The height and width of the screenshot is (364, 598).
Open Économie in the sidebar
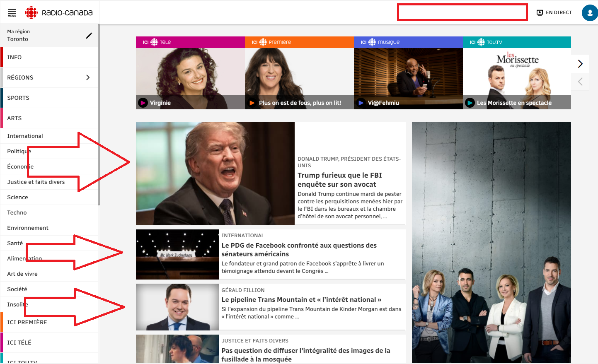(x=20, y=166)
